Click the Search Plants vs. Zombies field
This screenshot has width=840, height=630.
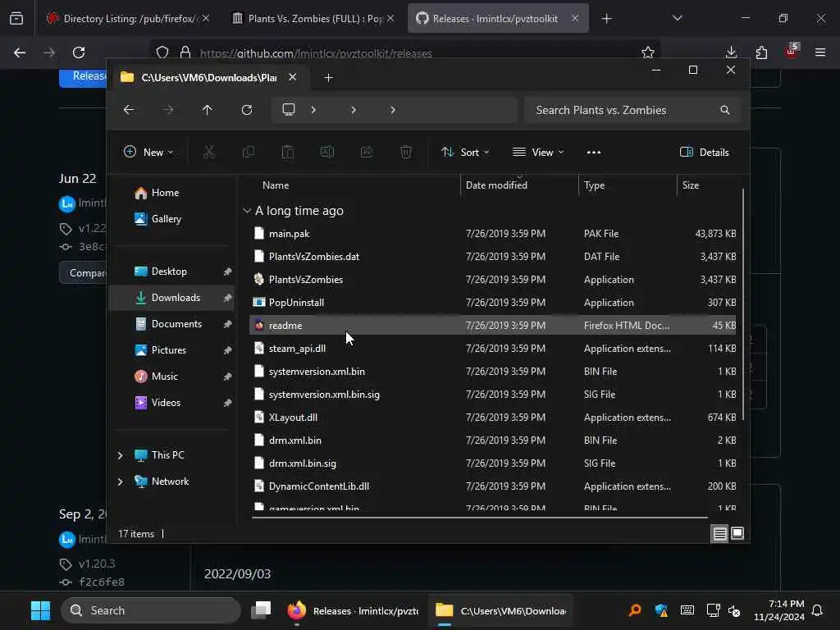point(632,110)
